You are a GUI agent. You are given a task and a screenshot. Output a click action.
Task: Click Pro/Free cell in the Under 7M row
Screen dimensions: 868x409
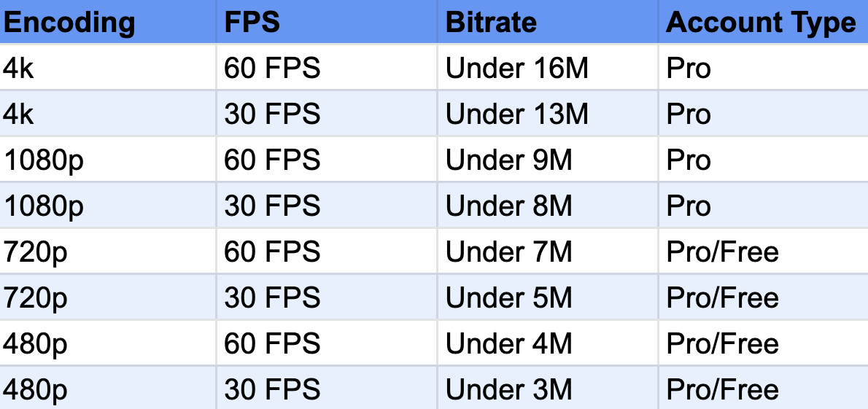point(764,252)
